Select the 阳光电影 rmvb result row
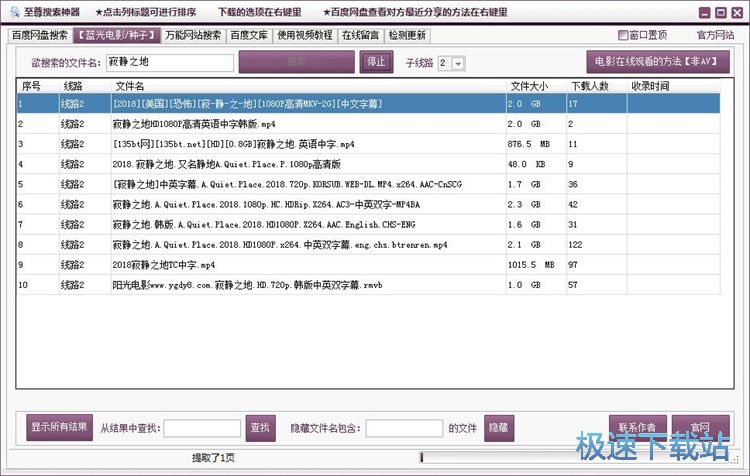750x476 pixels. click(368, 285)
